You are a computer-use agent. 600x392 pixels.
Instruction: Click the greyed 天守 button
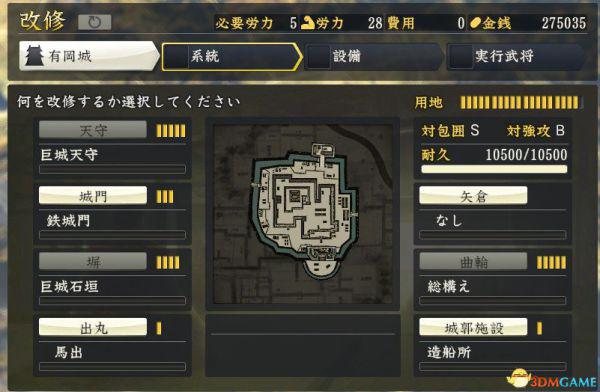coord(93,130)
